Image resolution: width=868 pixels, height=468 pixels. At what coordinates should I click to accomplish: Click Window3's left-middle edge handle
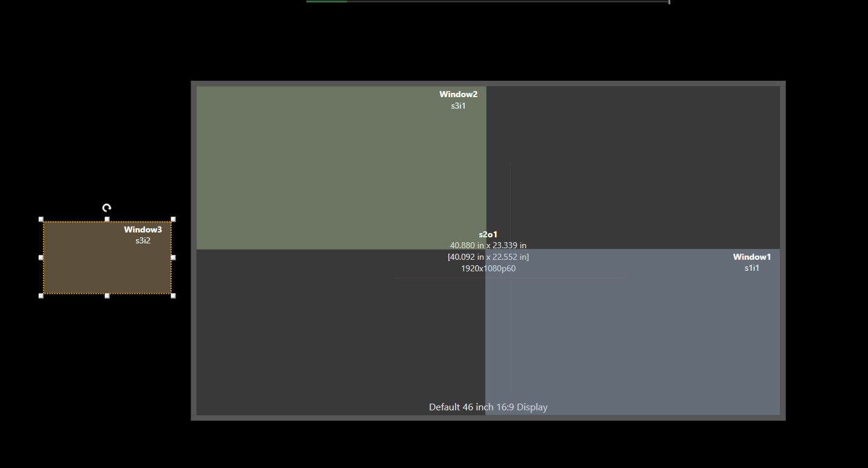[41, 257]
